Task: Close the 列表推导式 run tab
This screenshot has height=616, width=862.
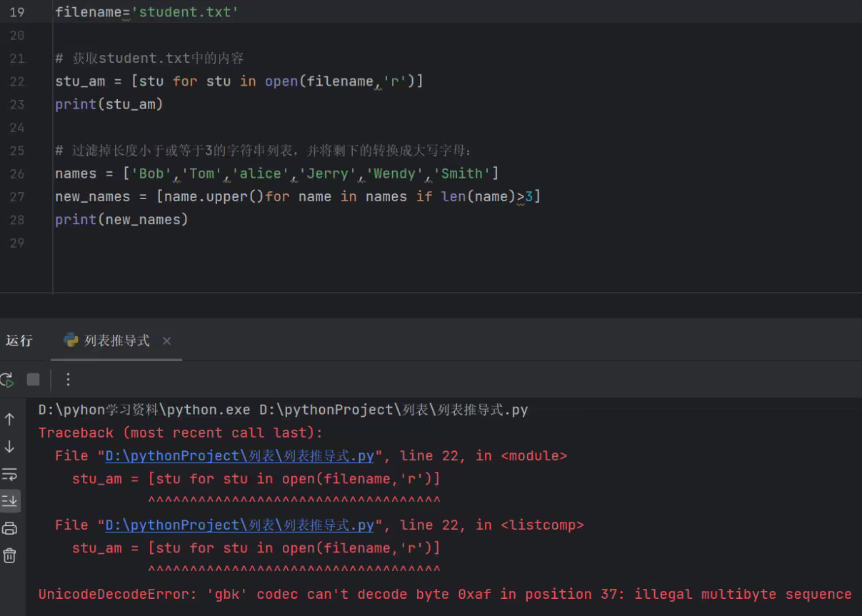Action: [x=166, y=341]
